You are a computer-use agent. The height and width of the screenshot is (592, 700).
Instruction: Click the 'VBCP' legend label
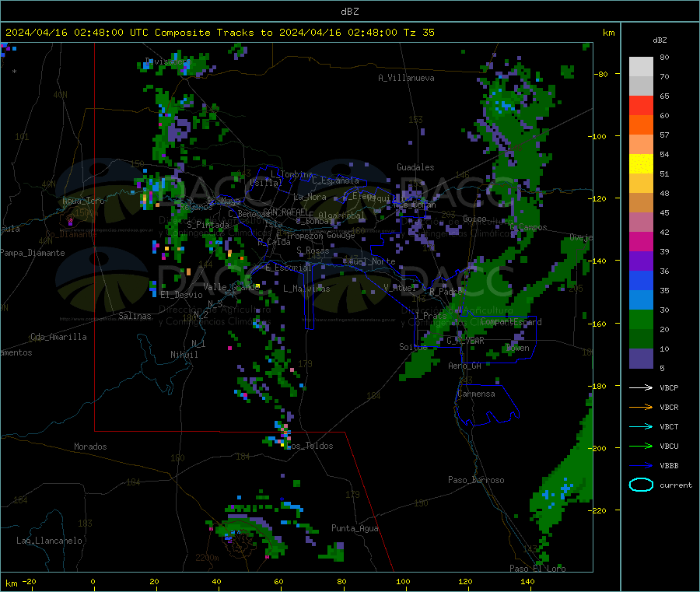(x=669, y=388)
